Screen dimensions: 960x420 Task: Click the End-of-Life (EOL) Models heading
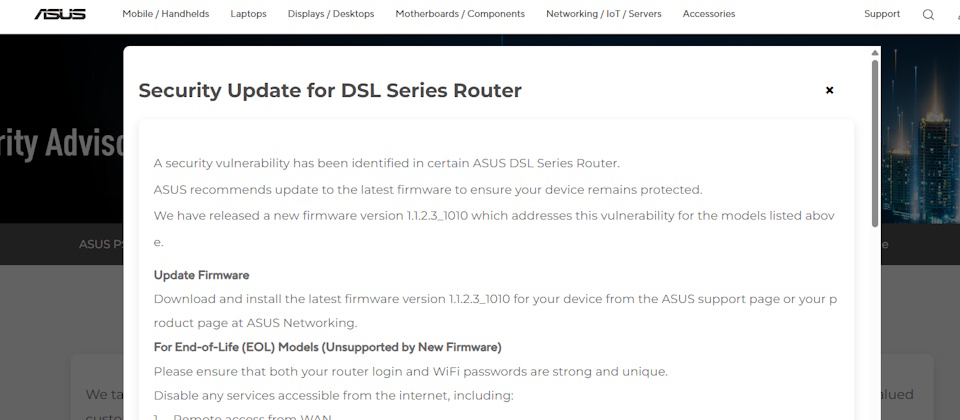327,347
